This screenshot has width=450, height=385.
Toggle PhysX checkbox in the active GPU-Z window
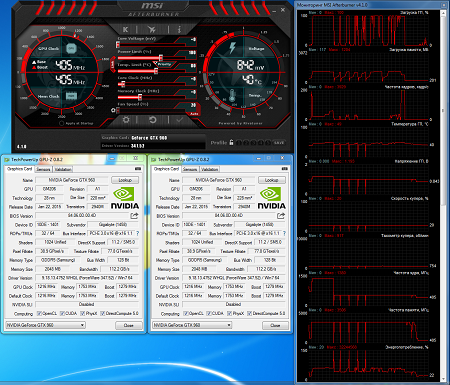229,313
